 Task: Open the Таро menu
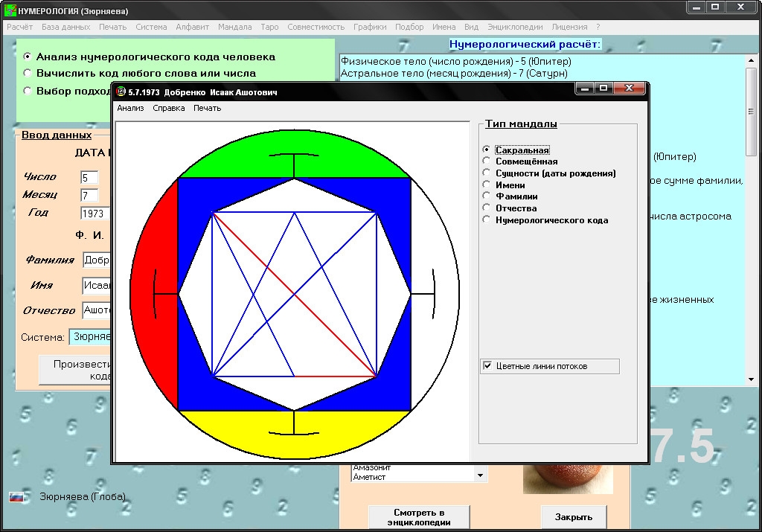(x=269, y=28)
